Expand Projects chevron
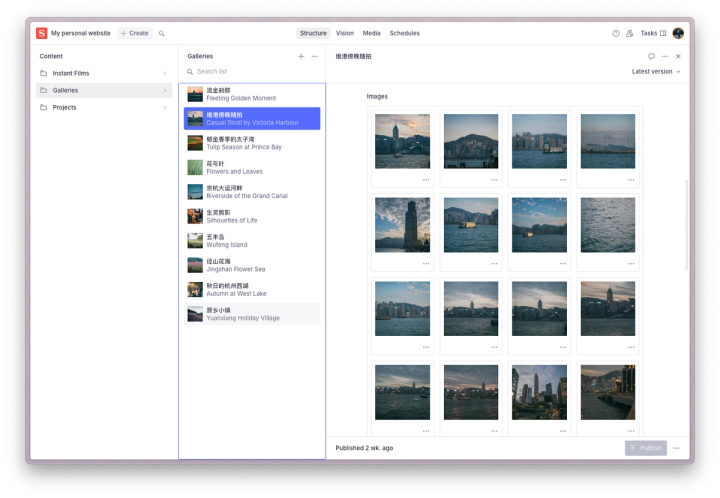The image size is (720, 498). 165,107
